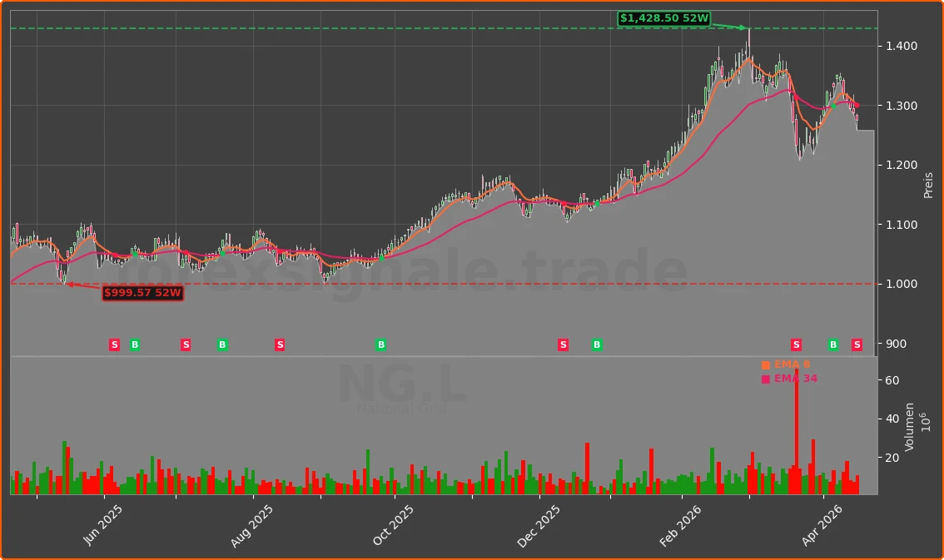The width and height of the screenshot is (944, 560).
Task: Select the "S" sell marker above the Aug 2025 label
Action: pyautogui.click(x=280, y=344)
